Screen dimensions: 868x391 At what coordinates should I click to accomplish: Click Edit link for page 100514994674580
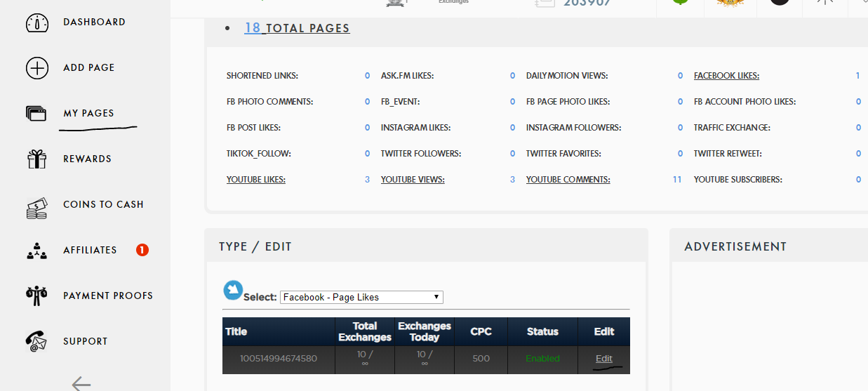pos(603,359)
